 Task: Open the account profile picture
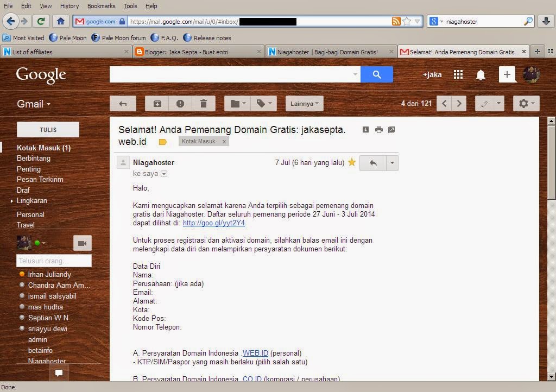(x=531, y=74)
